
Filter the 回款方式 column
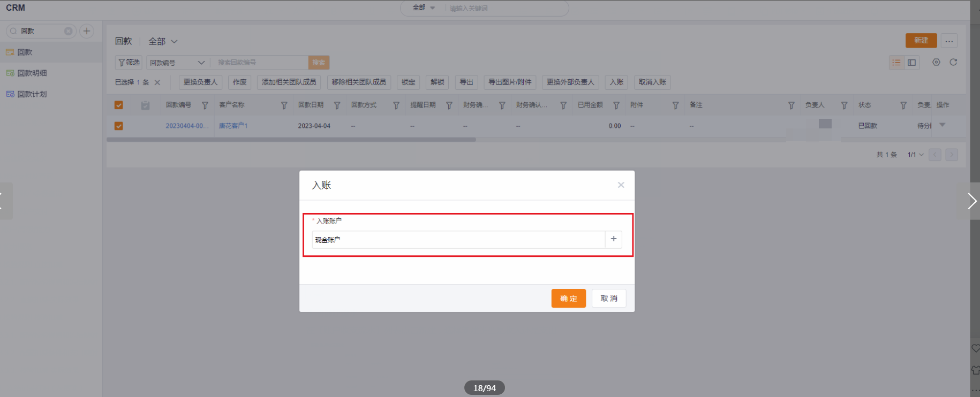pyautogui.click(x=396, y=105)
